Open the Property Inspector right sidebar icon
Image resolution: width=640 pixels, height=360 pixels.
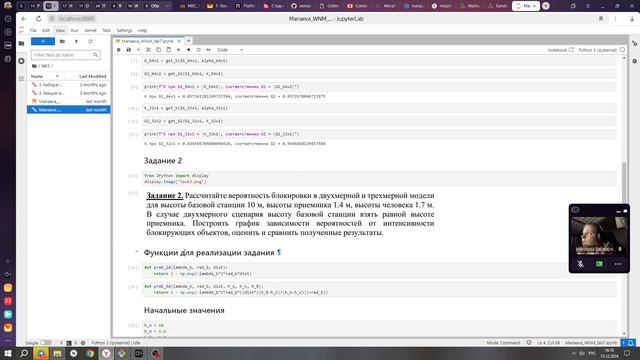(x=635, y=43)
